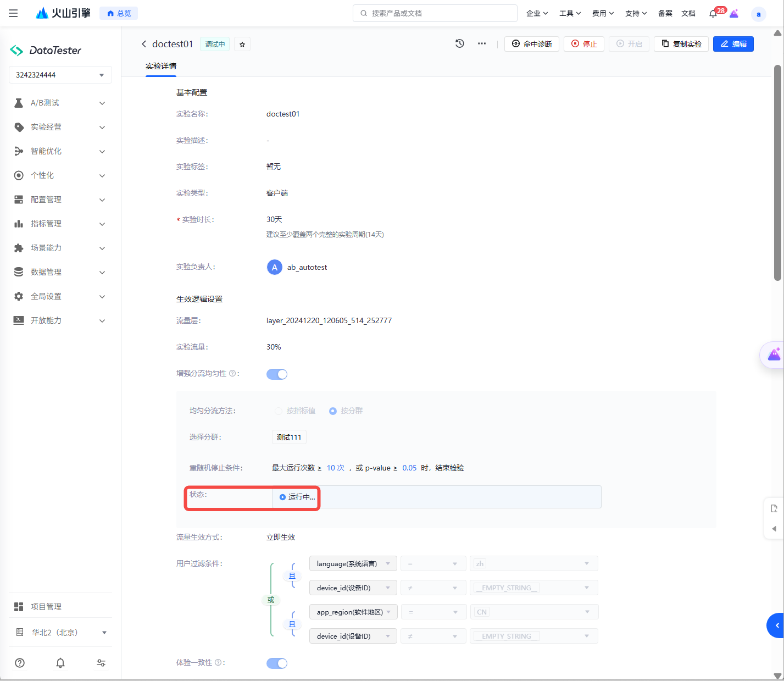Click the 停止 button

click(x=584, y=44)
